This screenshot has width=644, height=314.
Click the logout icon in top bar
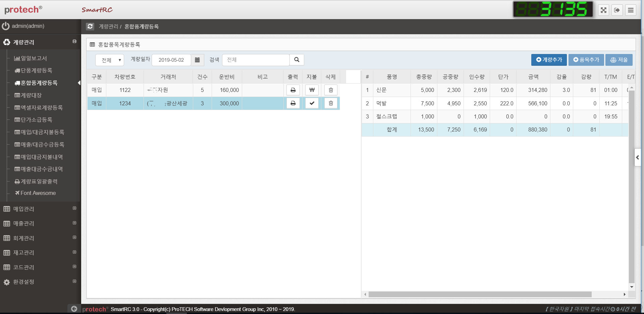[x=617, y=10]
